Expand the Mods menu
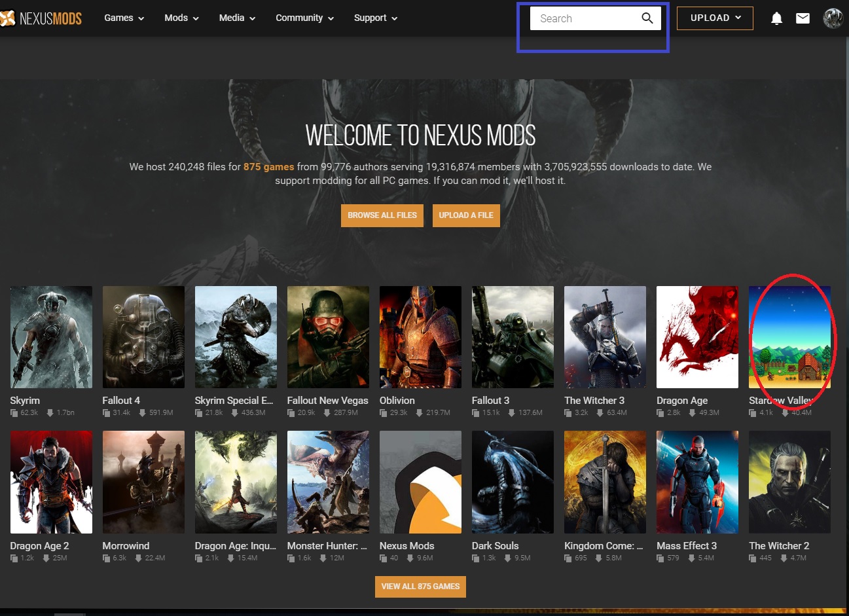849x616 pixels. 181,18
